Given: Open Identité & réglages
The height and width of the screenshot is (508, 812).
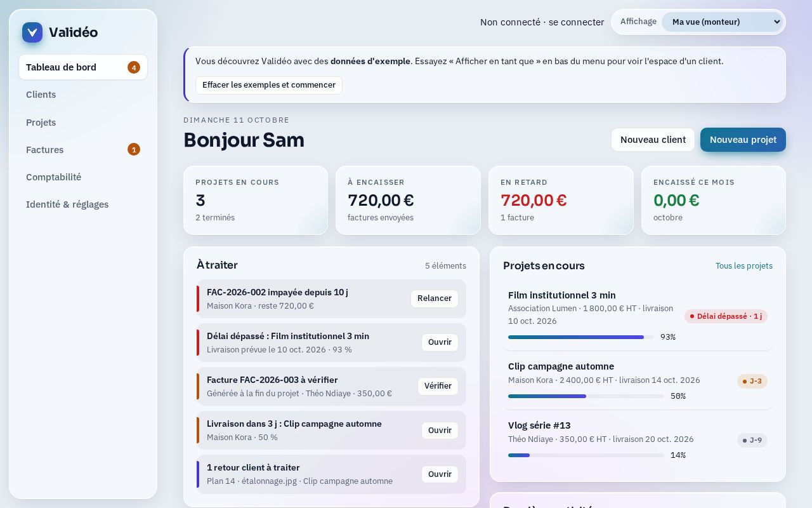Looking at the screenshot, I should pos(83,204).
